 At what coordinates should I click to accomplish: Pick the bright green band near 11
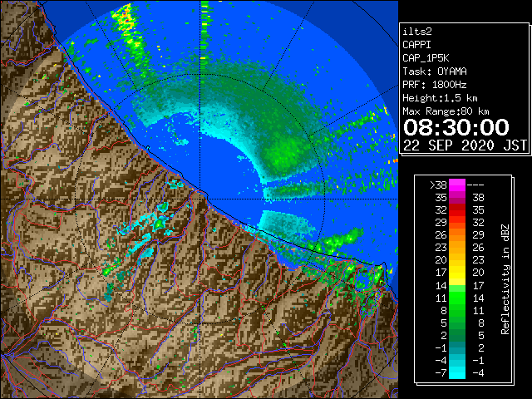point(457,298)
